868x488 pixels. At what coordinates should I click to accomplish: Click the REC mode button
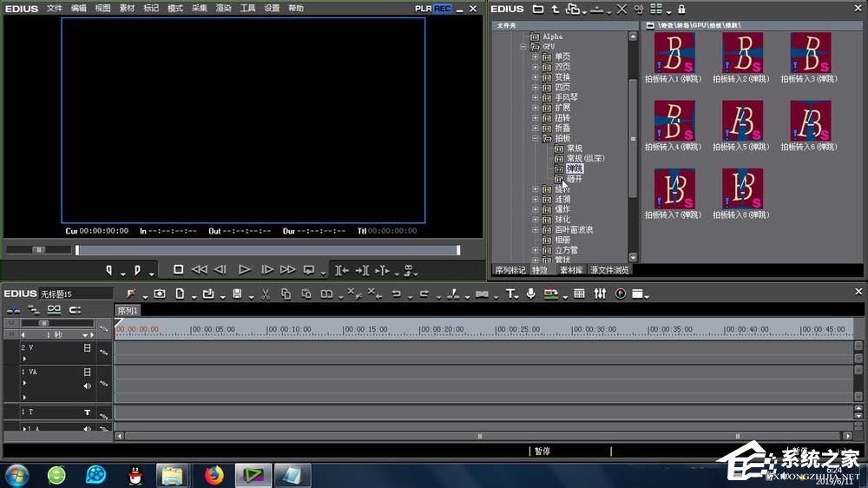tap(443, 9)
